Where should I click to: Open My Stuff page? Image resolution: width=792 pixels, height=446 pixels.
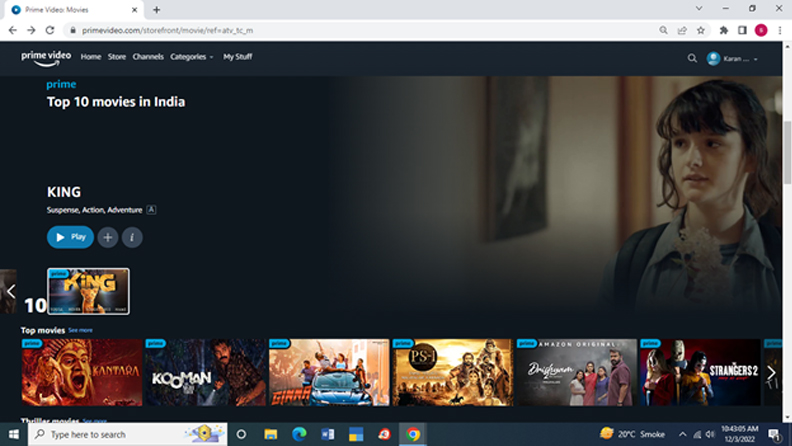pyautogui.click(x=237, y=57)
